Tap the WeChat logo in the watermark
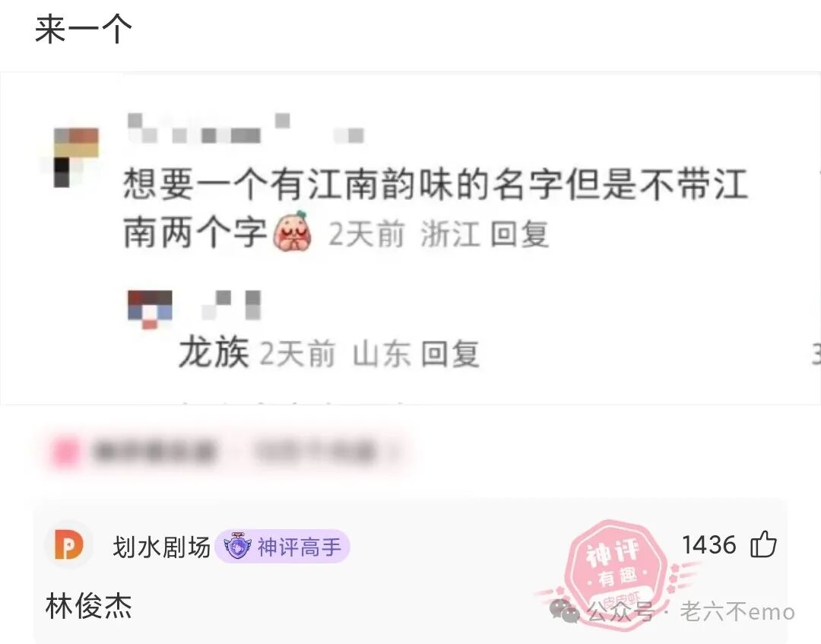The image size is (821, 644). click(564, 611)
